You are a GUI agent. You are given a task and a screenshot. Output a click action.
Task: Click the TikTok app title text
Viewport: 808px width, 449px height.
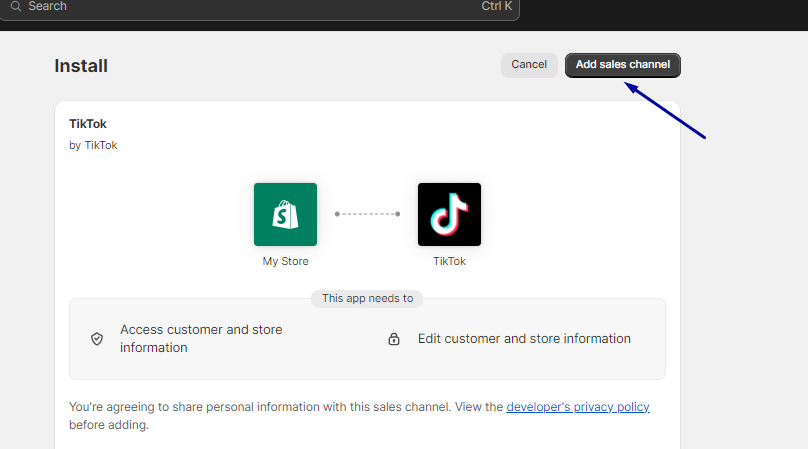coord(88,124)
